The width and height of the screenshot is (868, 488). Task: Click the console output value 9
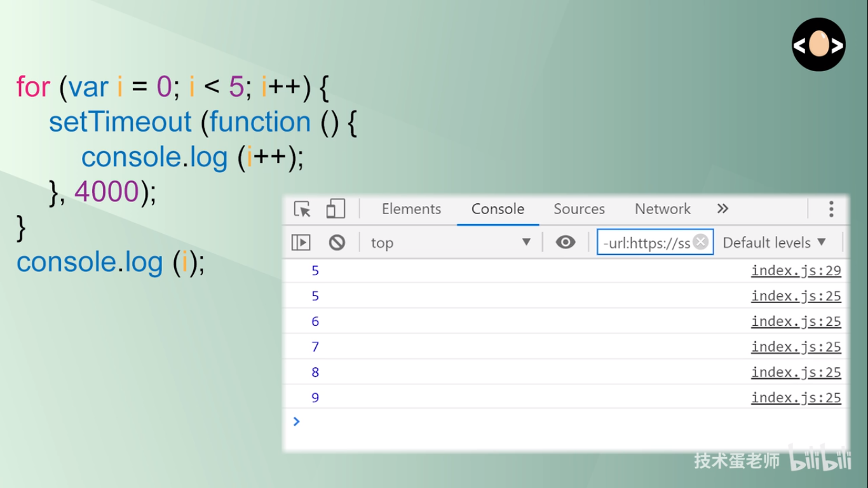[315, 398]
